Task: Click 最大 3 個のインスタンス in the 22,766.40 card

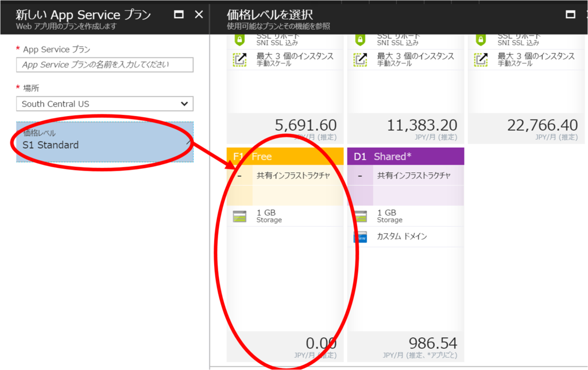Action: [536, 56]
